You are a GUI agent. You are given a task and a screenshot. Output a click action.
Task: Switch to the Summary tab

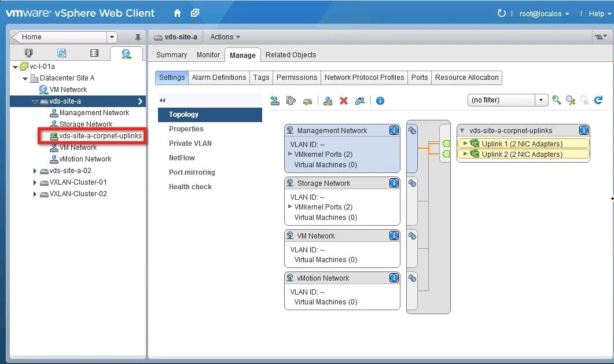[x=171, y=55]
